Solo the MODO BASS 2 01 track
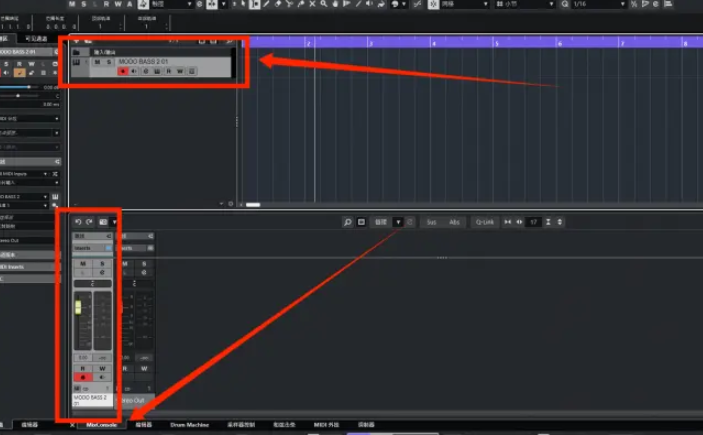703x435 pixels. click(x=108, y=62)
